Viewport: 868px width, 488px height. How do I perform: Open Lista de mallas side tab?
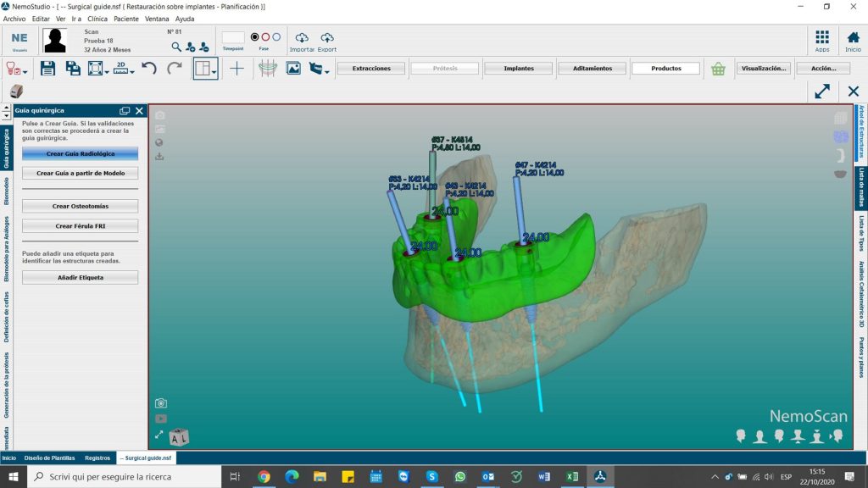click(x=861, y=187)
